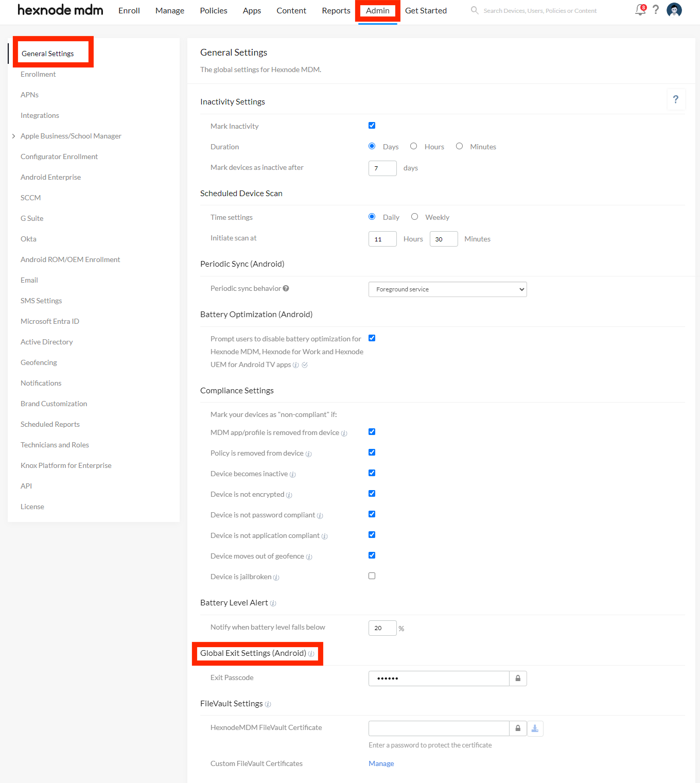Open the notifications bell icon

pos(640,10)
